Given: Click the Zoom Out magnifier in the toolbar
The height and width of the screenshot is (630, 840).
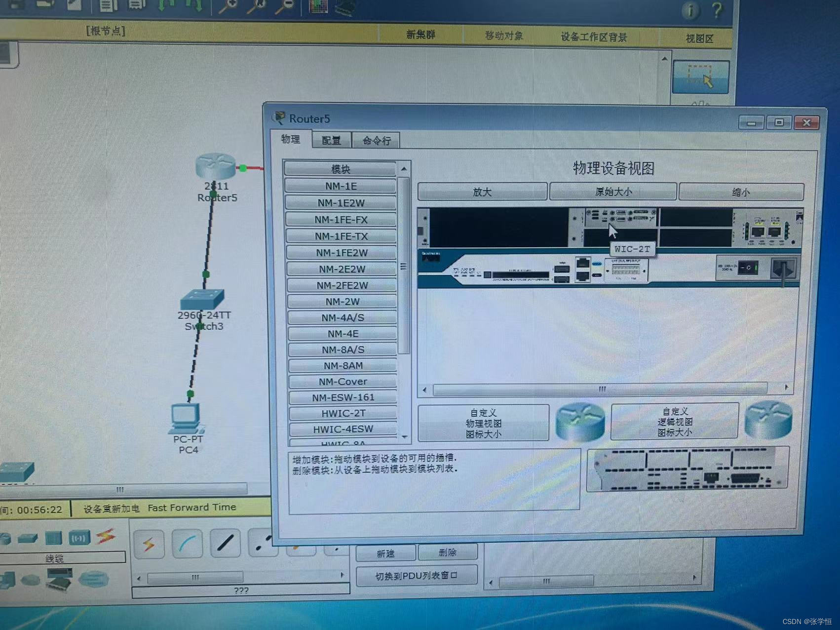Looking at the screenshot, I should click(284, 5).
